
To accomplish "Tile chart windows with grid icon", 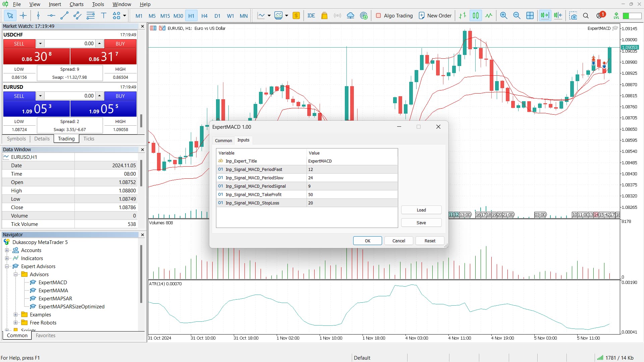I will (x=530, y=15).
